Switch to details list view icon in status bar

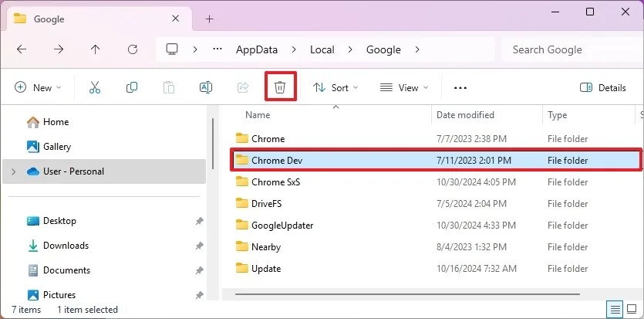click(x=615, y=308)
